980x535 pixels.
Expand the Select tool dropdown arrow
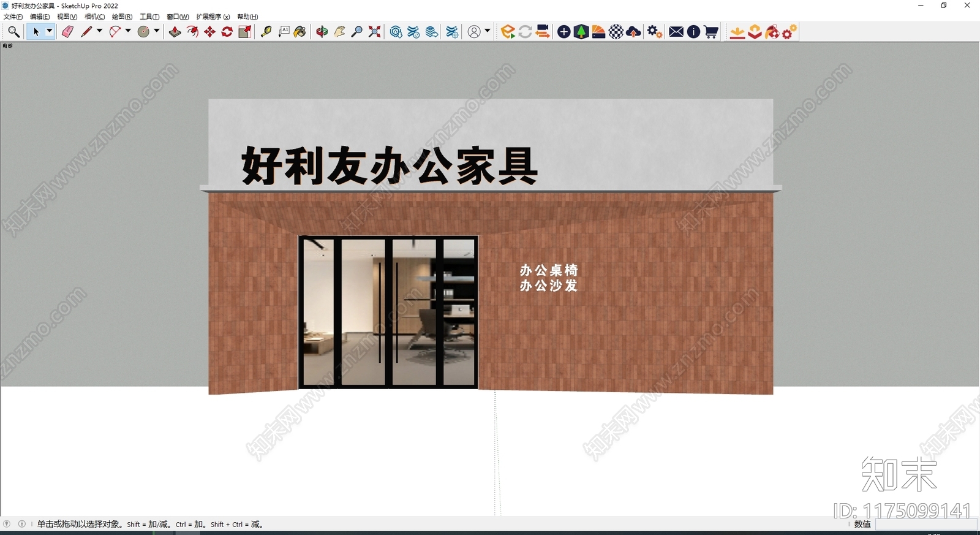pos(50,31)
